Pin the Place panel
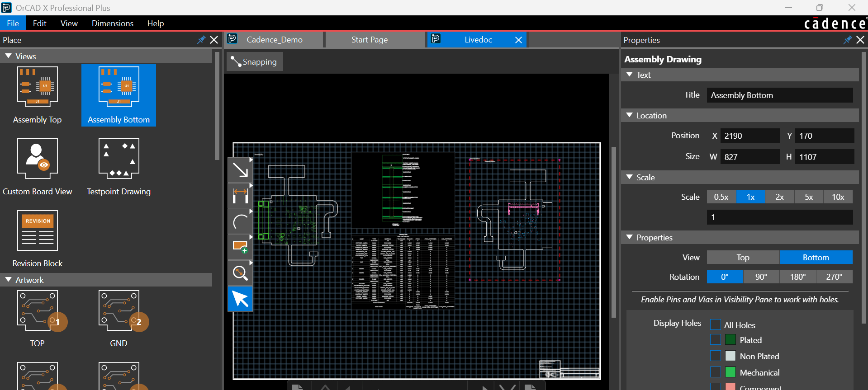The height and width of the screenshot is (390, 868). tap(201, 40)
